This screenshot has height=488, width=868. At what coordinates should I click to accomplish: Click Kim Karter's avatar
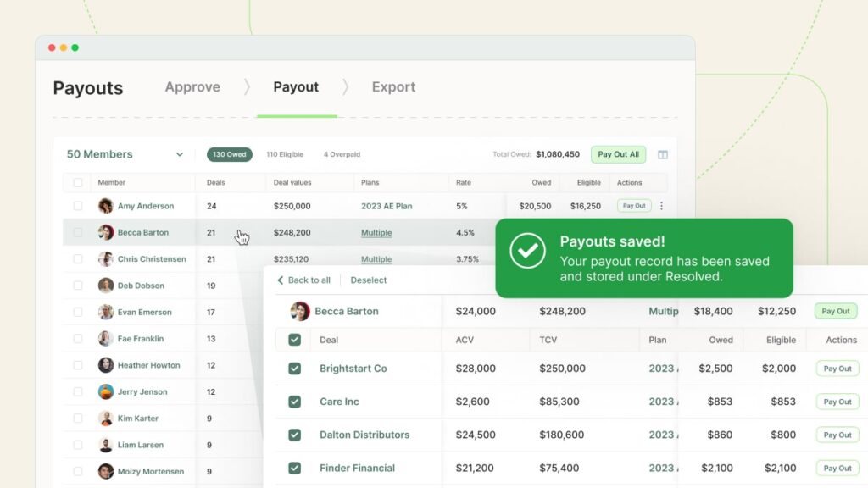[106, 419]
